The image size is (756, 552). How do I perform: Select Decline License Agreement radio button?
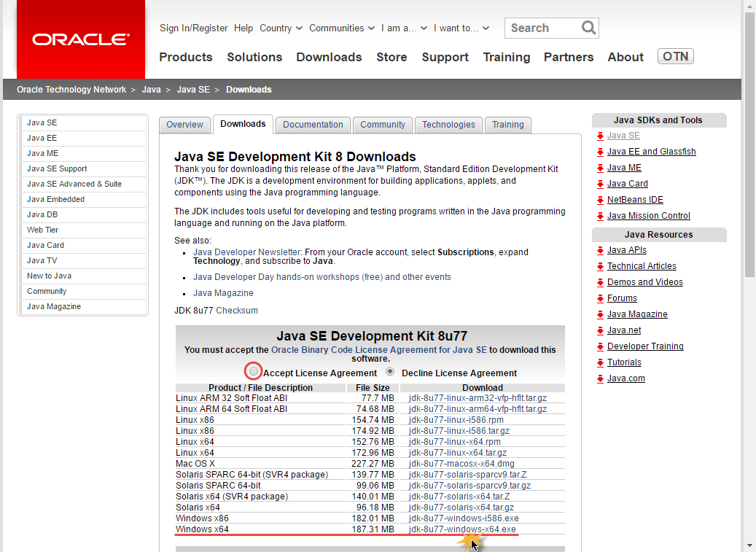click(x=390, y=371)
